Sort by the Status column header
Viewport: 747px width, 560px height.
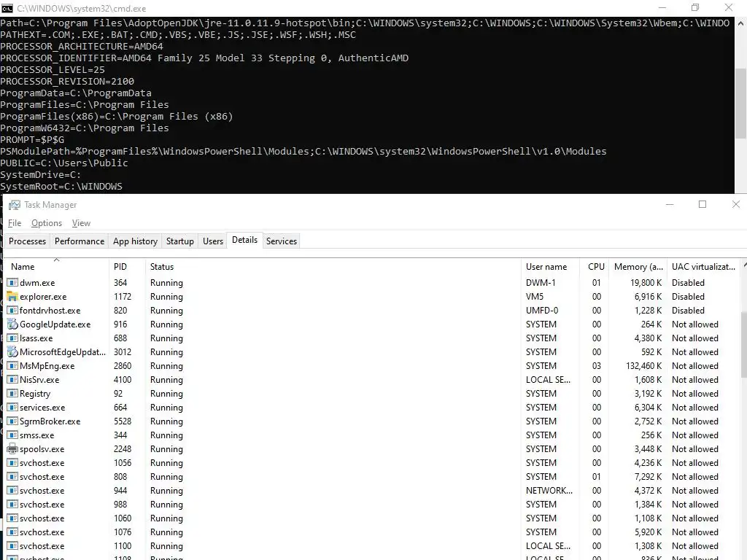coord(333,267)
